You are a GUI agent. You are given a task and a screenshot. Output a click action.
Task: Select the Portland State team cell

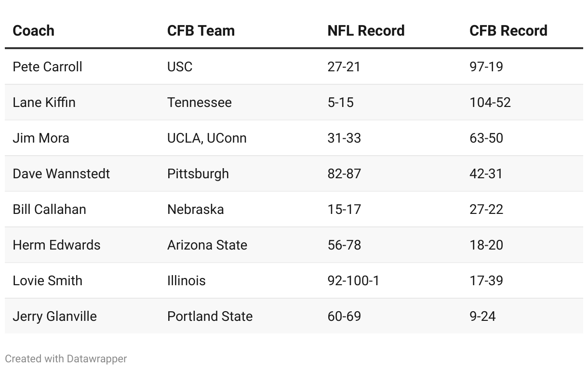[x=210, y=316]
